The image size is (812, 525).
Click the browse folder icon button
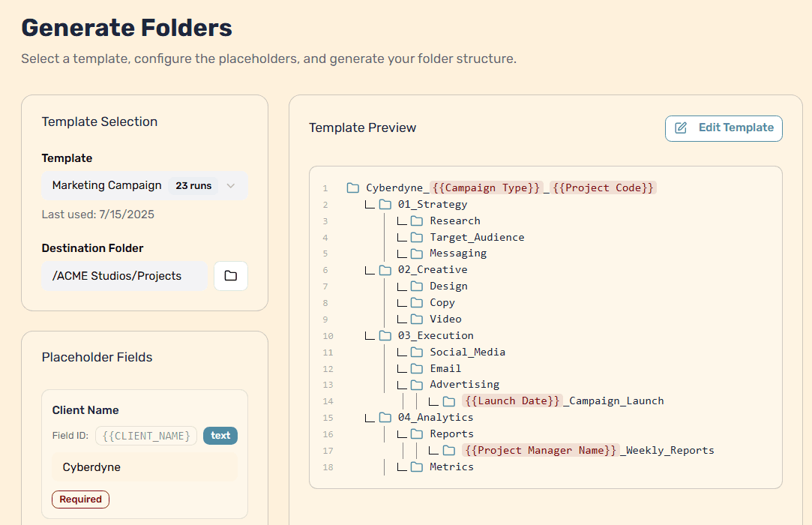pyautogui.click(x=231, y=276)
